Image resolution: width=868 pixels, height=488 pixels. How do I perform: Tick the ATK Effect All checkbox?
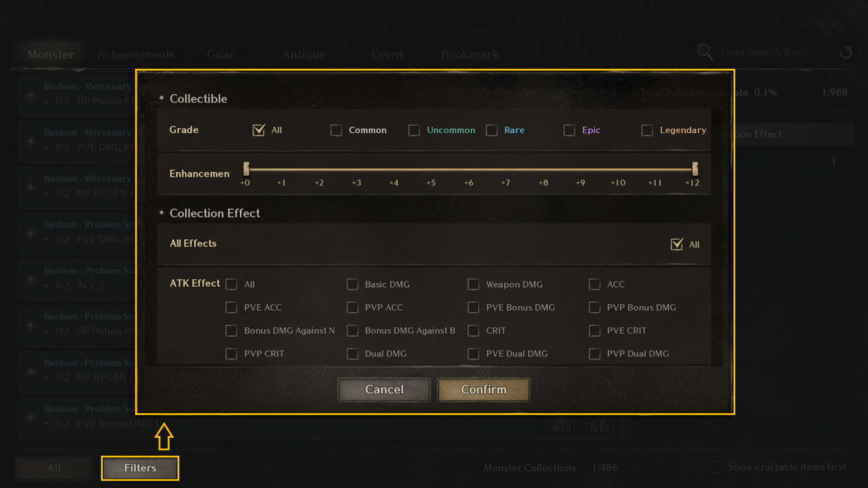coord(231,285)
